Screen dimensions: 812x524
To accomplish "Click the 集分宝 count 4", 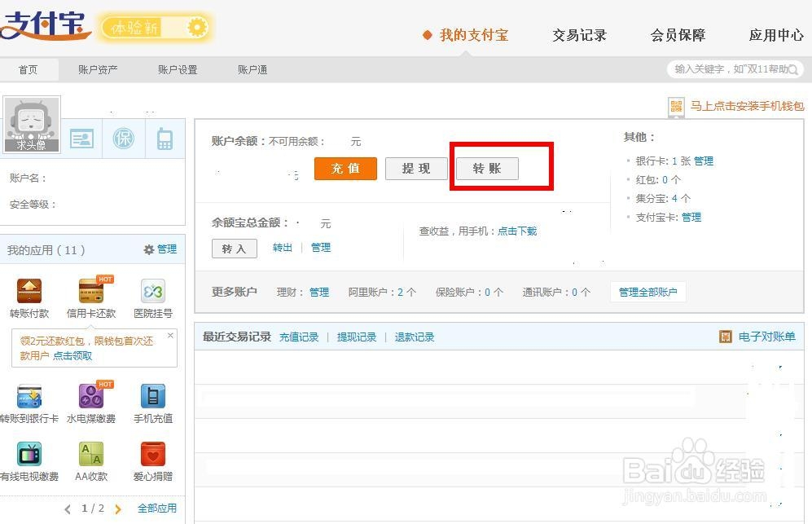I will (674, 199).
